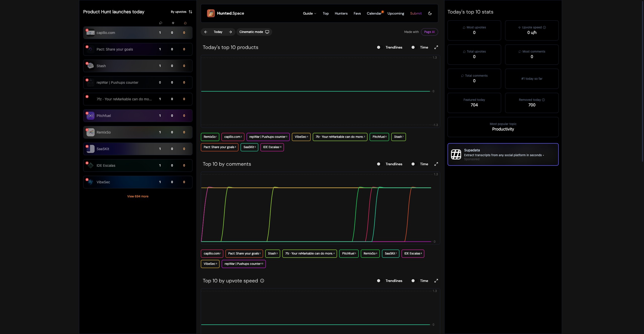Click the red removed badge on 7fz row
Image resolution: width=644 pixels, height=334 pixels.
(87, 97)
